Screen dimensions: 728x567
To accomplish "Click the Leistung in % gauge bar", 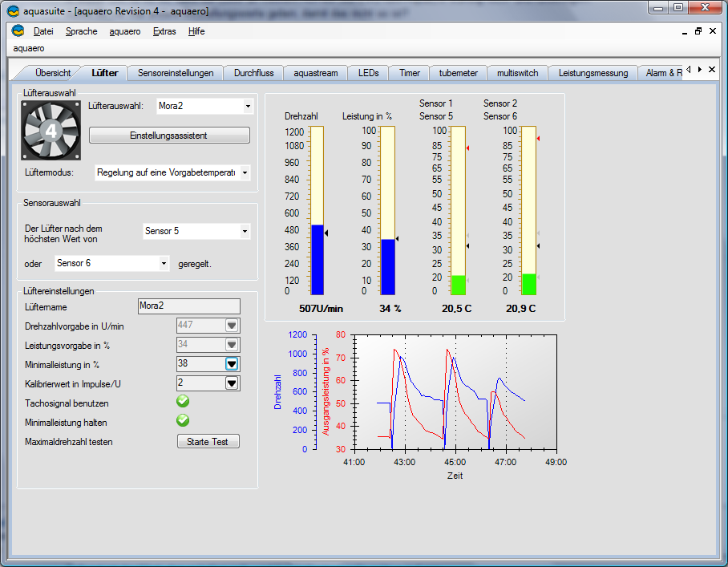I will point(388,210).
